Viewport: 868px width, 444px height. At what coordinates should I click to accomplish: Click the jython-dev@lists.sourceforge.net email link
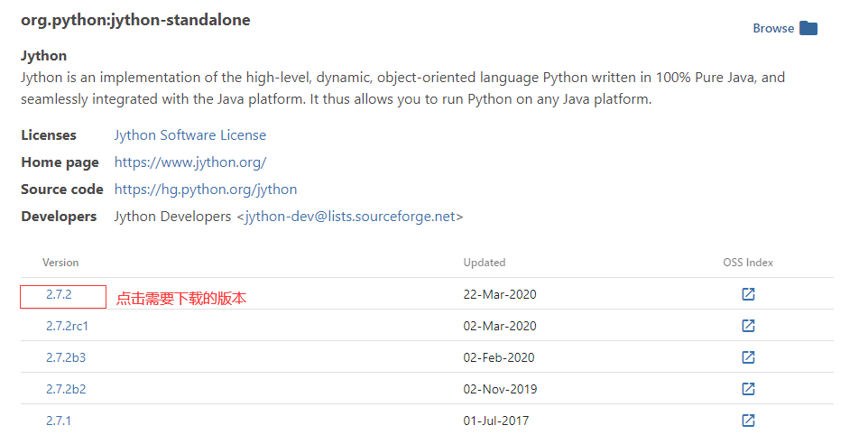(351, 217)
